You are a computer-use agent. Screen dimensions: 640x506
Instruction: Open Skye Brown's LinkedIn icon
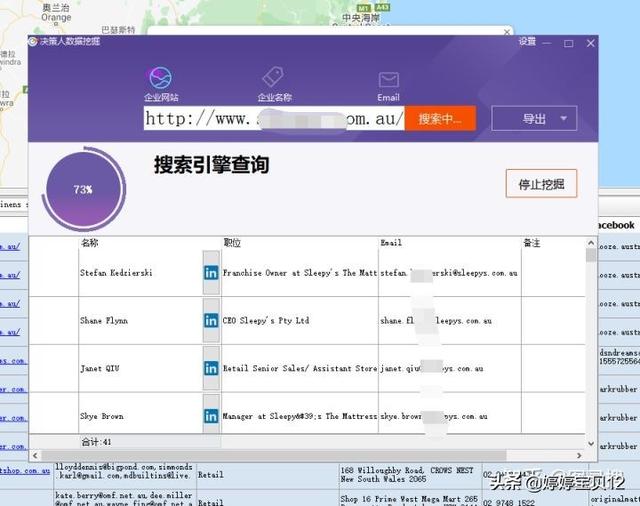[211, 416]
